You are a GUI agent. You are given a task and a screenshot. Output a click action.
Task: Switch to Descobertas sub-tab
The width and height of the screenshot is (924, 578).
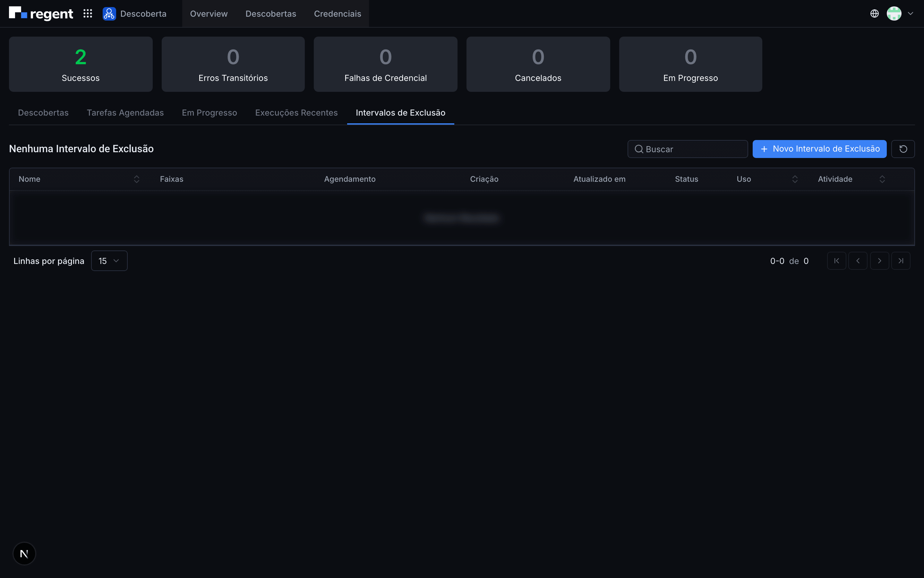43,113
